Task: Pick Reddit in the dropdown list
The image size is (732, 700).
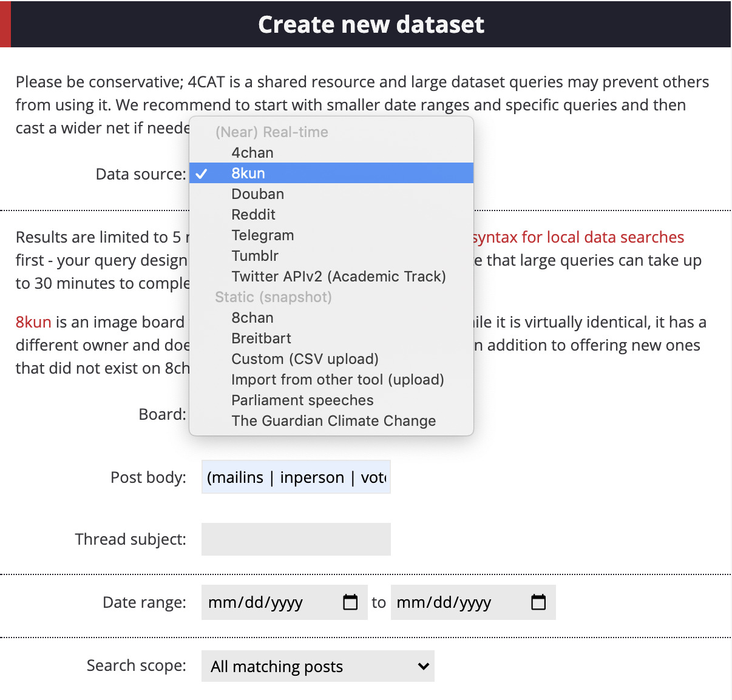Action: point(331,215)
